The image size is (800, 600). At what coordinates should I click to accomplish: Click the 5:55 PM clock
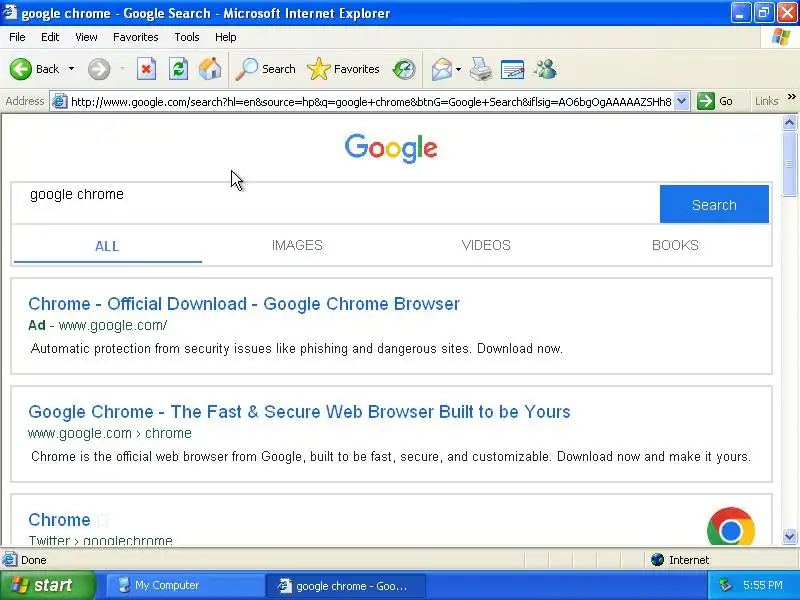coord(763,585)
